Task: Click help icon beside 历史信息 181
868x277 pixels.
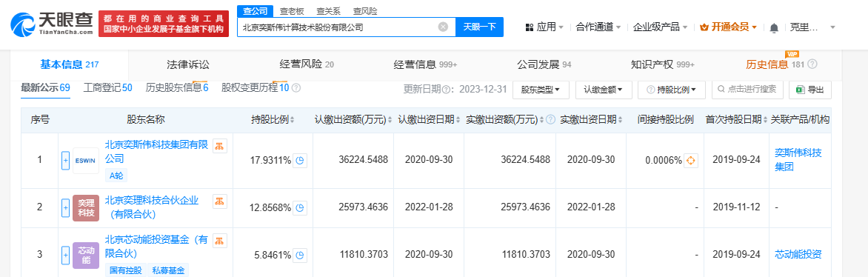Action: 812,64
